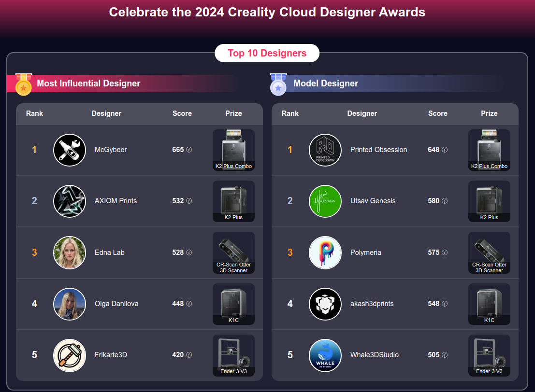Open the Frikarte3D designer name

pos(111,355)
